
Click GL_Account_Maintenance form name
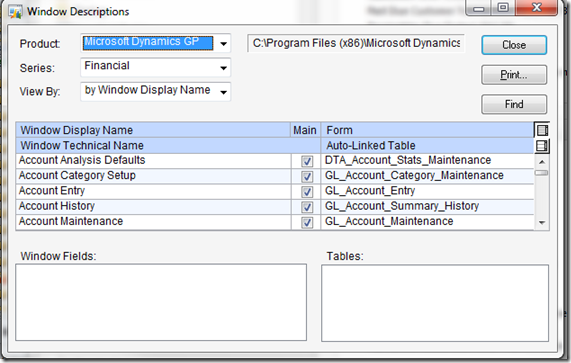click(389, 221)
